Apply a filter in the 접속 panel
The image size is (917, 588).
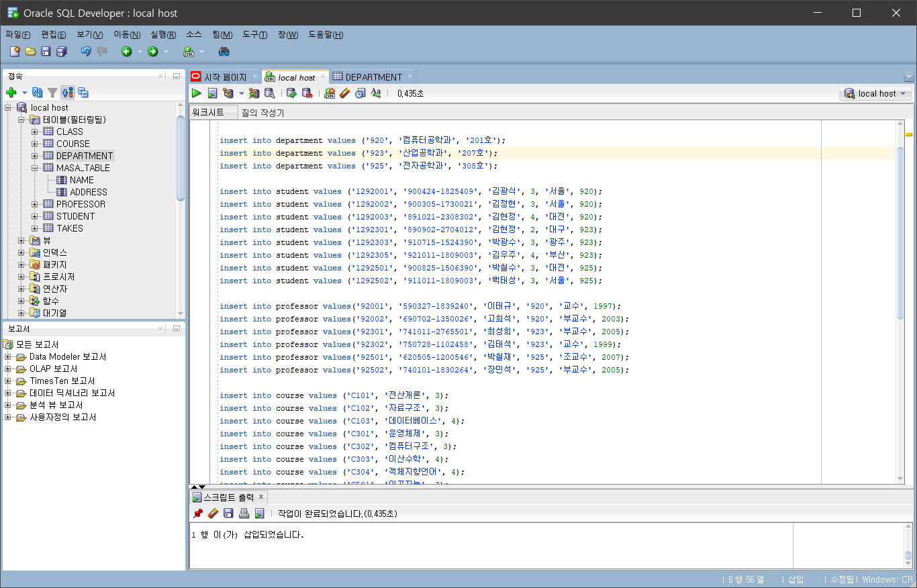pyautogui.click(x=52, y=92)
